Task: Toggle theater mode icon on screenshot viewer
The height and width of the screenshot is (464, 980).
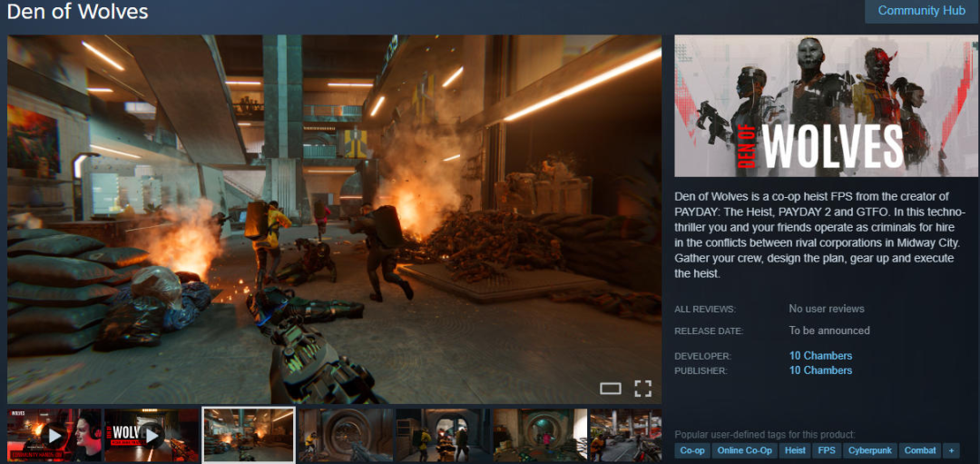Action: coord(611,389)
